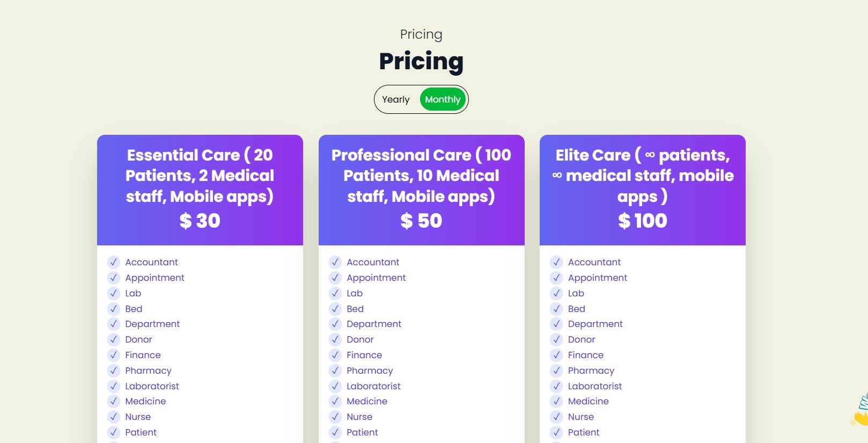Click the Professional Care plan header
This screenshot has height=443, width=868.
(421, 176)
